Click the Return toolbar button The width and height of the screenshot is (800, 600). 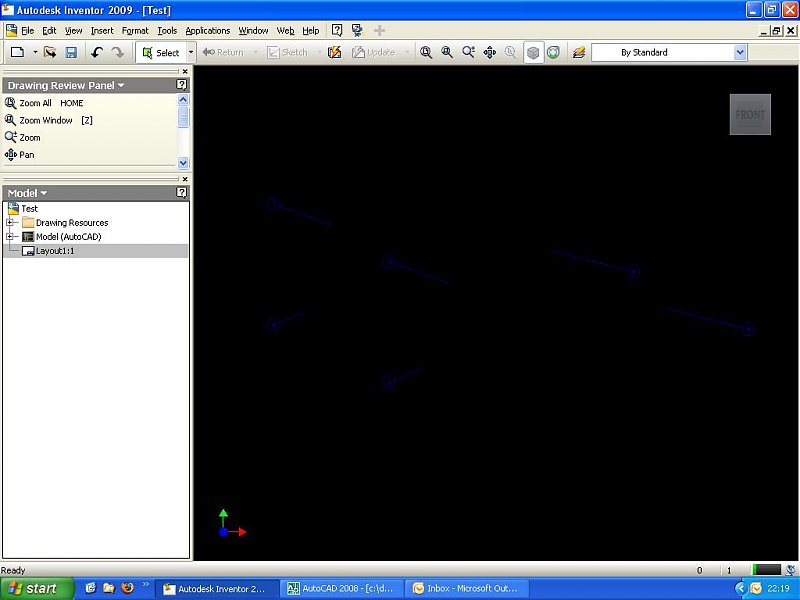pyautogui.click(x=223, y=52)
